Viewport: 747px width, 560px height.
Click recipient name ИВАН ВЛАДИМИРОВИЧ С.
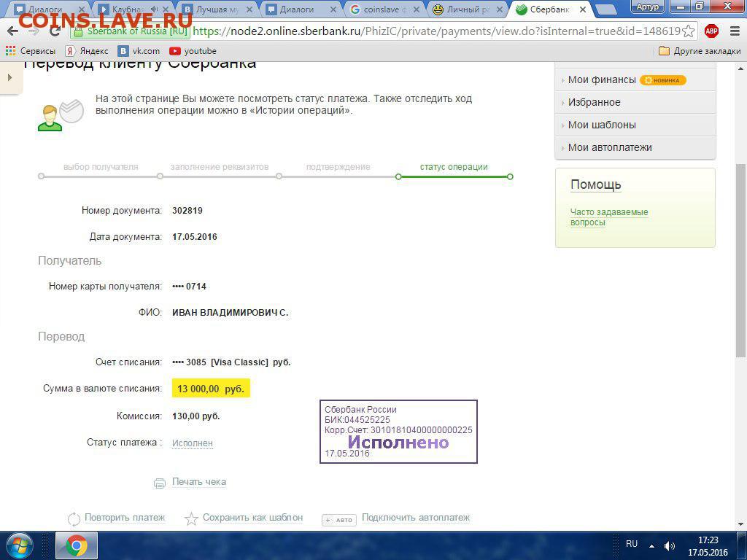[230, 313]
